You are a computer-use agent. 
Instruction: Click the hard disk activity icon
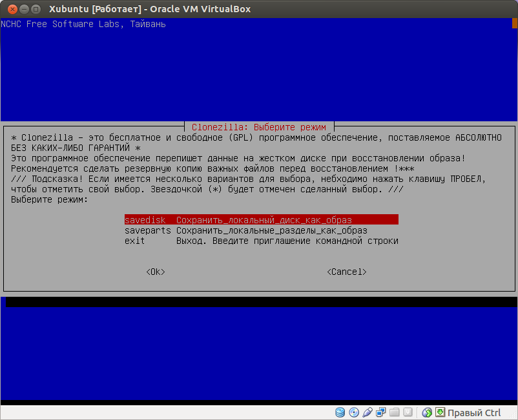pyautogui.click(x=340, y=412)
